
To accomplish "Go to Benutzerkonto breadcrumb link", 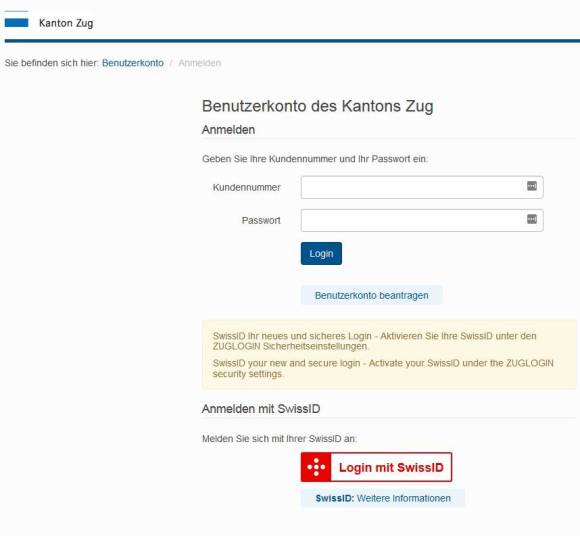I will click(132, 63).
